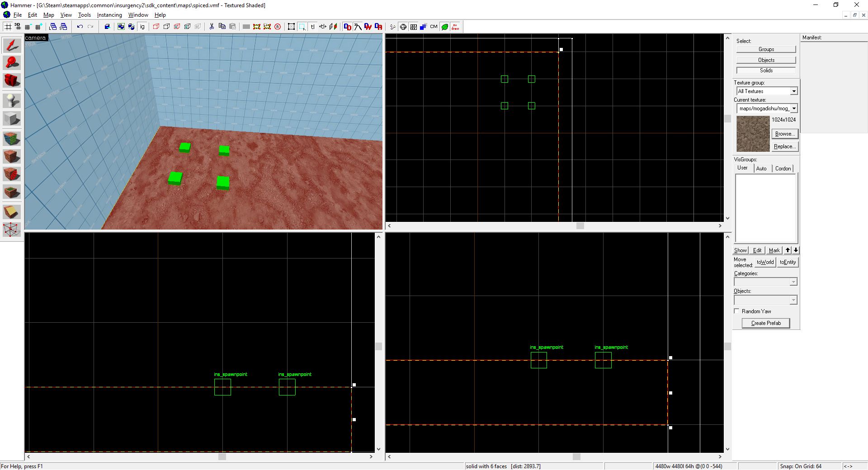The height and width of the screenshot is (470, 868).
Task: Click the Ungroup objects icon
Action: click(x=132, y=27)
